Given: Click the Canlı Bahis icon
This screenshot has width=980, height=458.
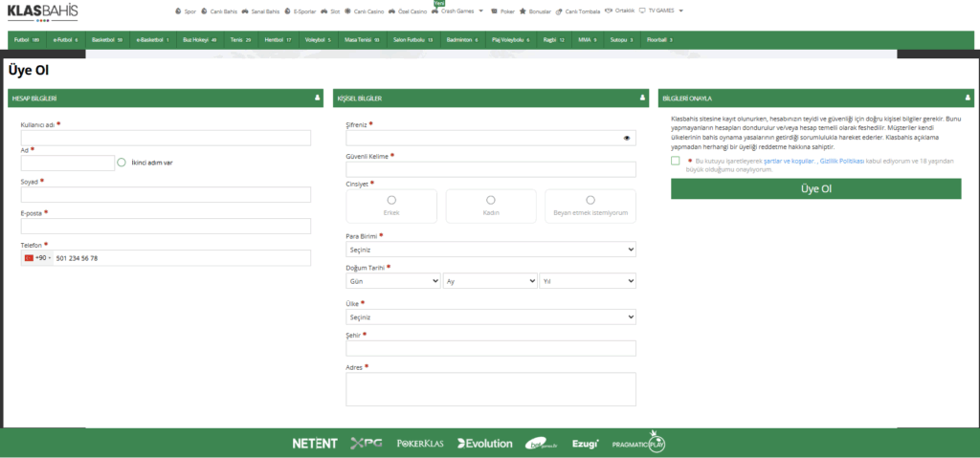Looking at the screenshot, I should pos(205,11).
